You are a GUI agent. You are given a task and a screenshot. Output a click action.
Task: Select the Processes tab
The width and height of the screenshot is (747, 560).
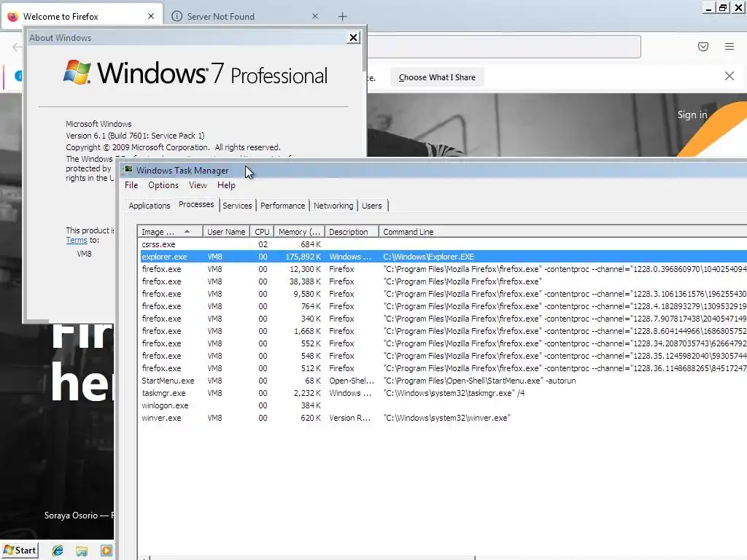(196, 204)
